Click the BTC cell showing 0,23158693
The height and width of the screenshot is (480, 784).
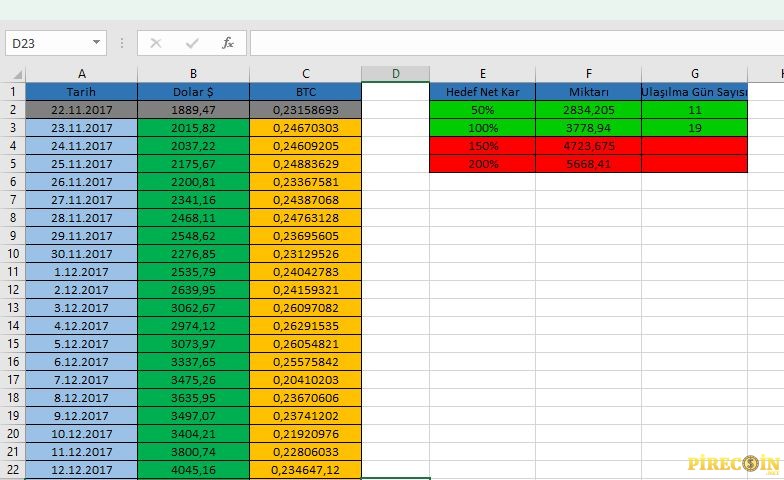(x=305, y=109)
